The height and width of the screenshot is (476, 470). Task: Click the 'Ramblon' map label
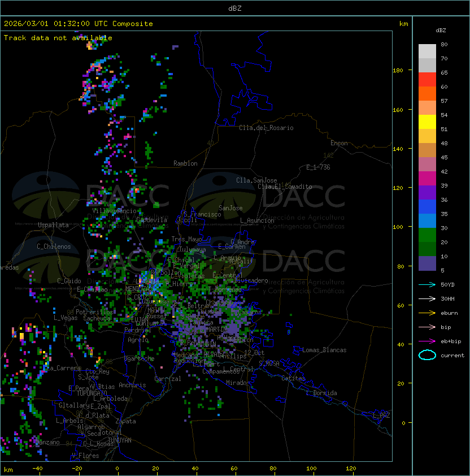[x=185, y=163]
